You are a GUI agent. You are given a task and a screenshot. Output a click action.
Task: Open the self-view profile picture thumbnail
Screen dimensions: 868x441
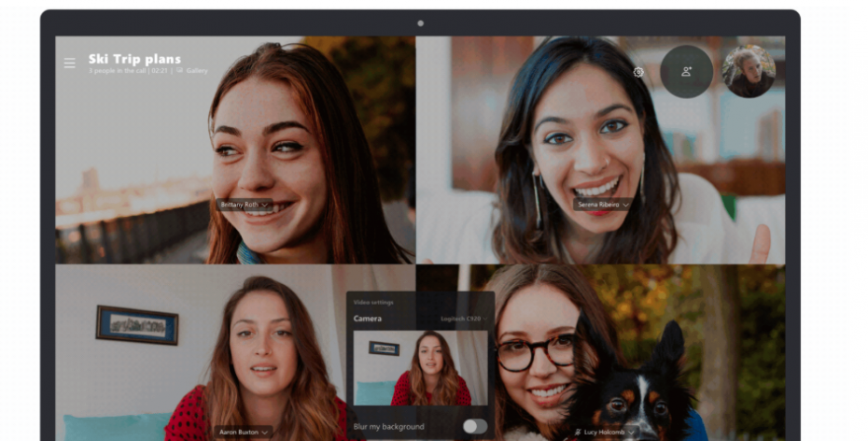pos(749,71)
